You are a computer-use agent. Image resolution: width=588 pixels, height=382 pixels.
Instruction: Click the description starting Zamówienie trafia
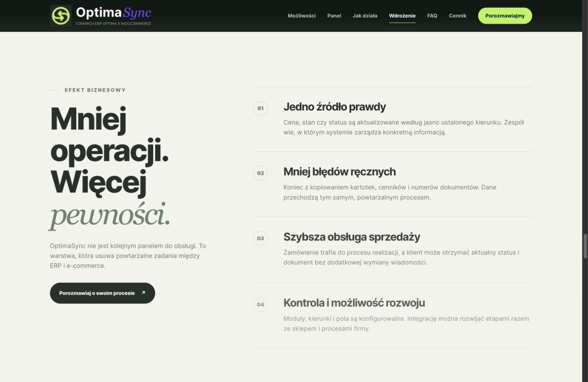[401, 257]
